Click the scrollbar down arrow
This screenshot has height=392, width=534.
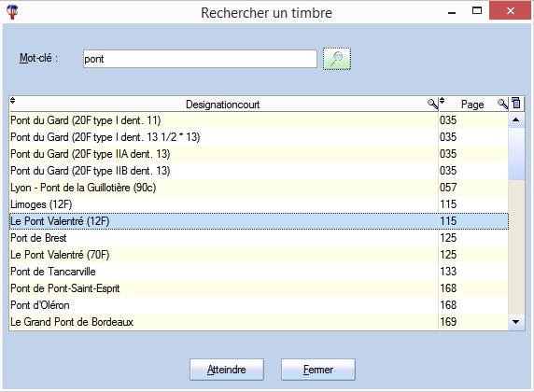click(x=516, y=322)
